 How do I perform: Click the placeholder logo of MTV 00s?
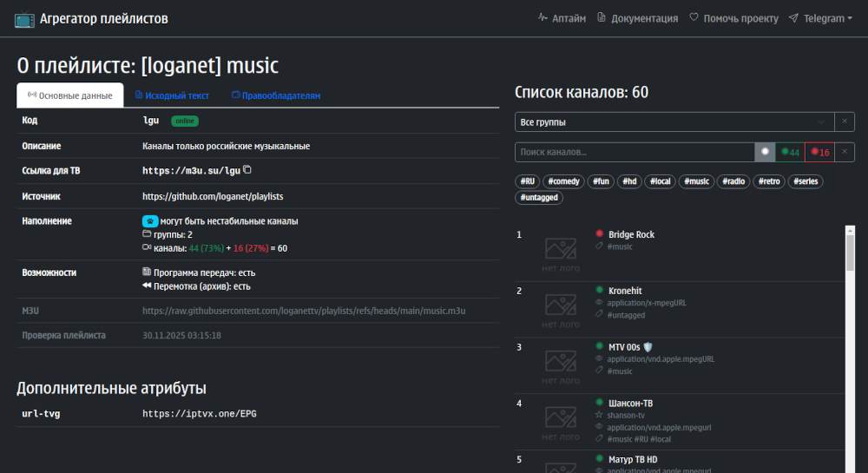coord(561,366)
